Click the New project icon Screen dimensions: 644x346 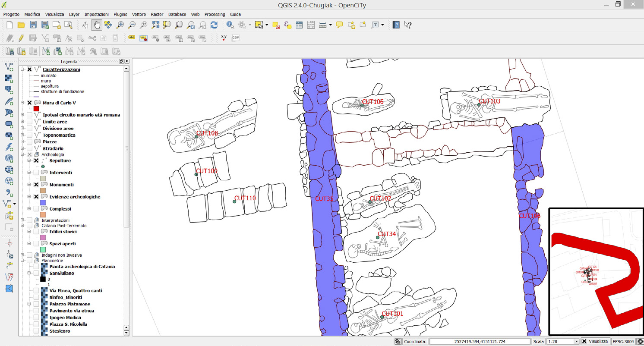9,25
